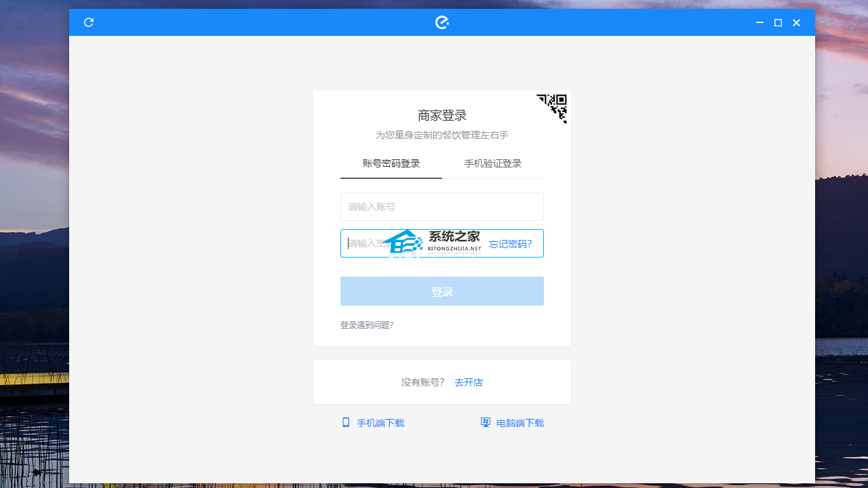Screen dimensions: 868x488
Task: Click the computer monitor icon beside 电脑端下载
Action: click(486, 422)
